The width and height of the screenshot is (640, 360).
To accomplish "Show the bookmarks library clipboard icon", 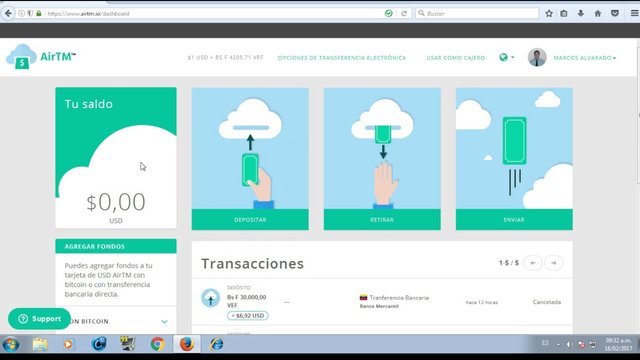I will 564,13.
